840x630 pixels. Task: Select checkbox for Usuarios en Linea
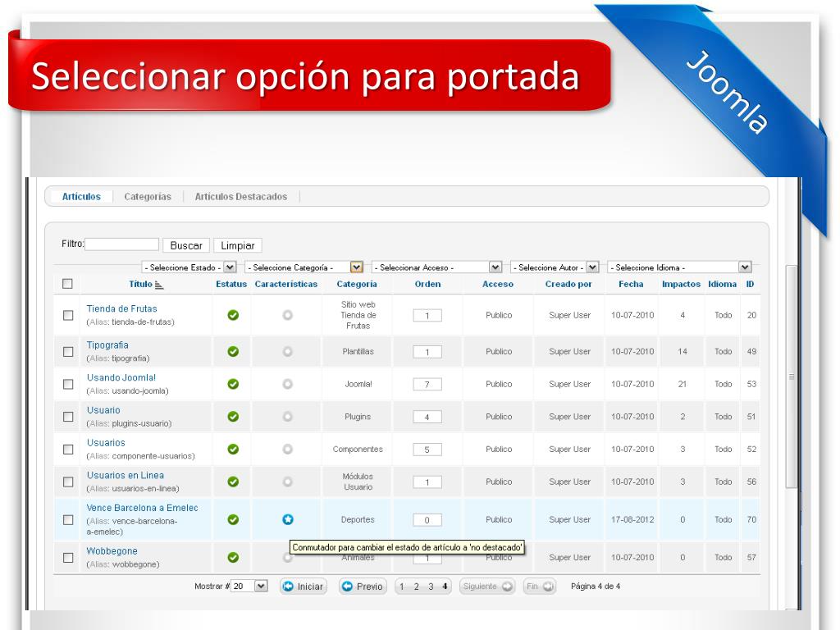click(x=68, y=482)
